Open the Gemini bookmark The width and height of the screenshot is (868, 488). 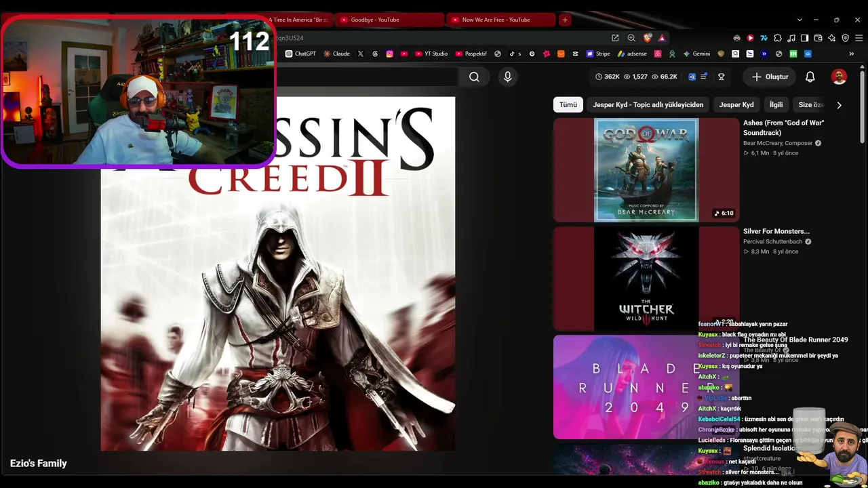(696, 54)
